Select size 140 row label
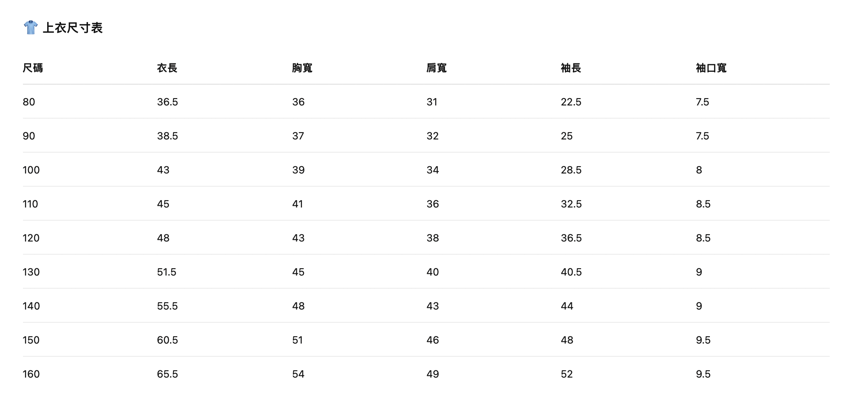868x415 pixels. click(x=31, y=306)
